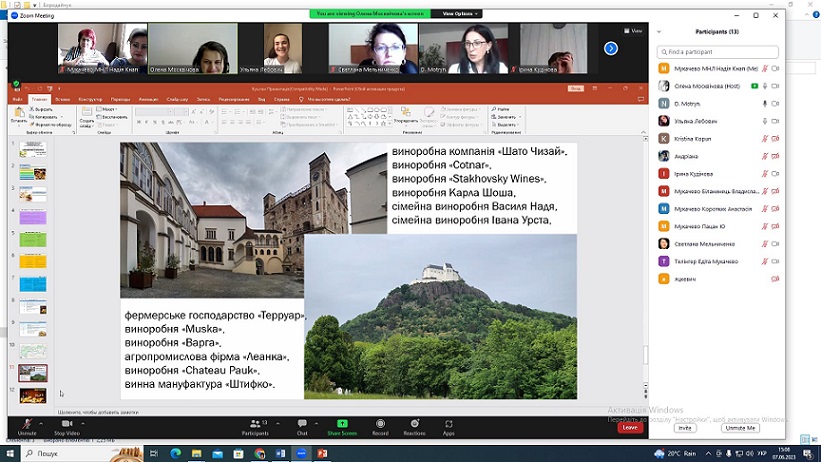
Task: Open the Конструктор ribbon tab in PowerPoint
Action: (x=90, y=99)
